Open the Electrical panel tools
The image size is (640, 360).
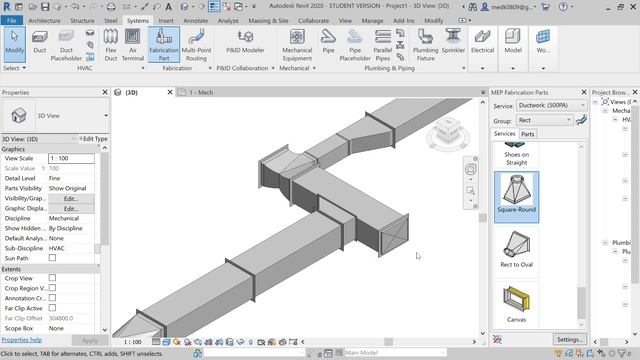[482, 42]
